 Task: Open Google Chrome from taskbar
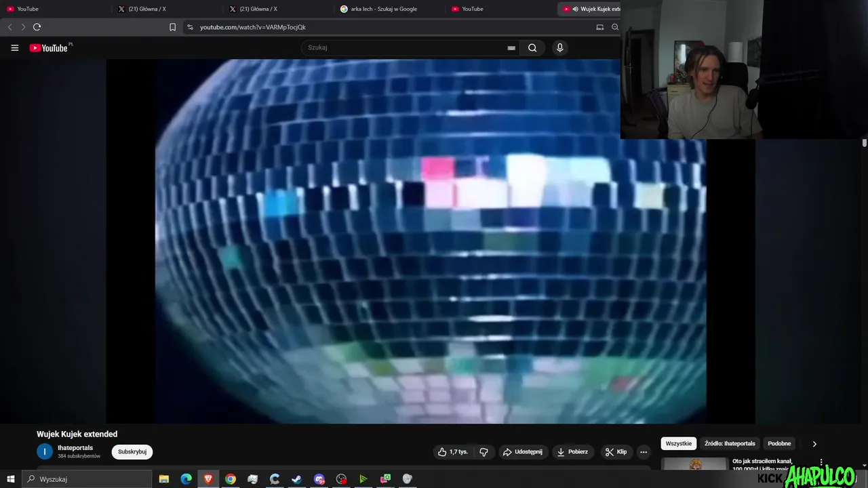coord(231,479)
